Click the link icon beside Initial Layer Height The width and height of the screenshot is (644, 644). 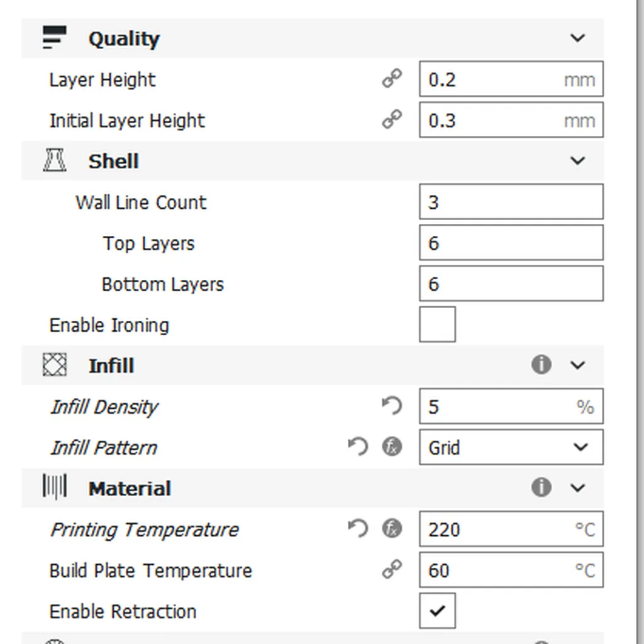click(392, 120)
